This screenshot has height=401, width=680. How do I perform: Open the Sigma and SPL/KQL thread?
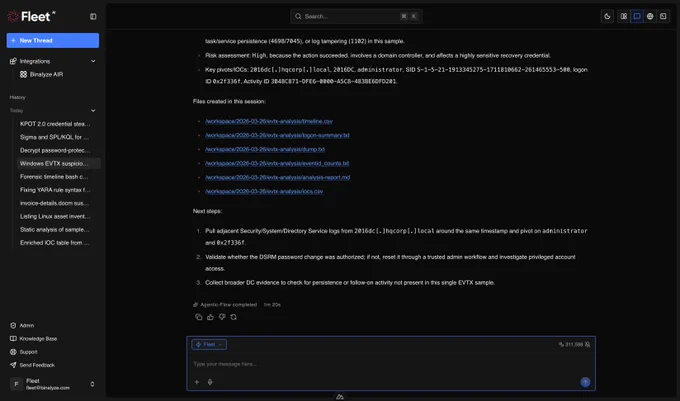54,137
